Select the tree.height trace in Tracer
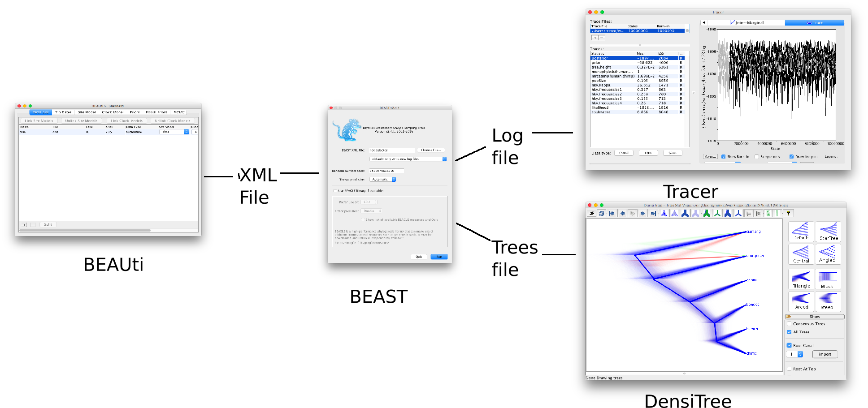 pyautogui.click(x=638, y=67)
